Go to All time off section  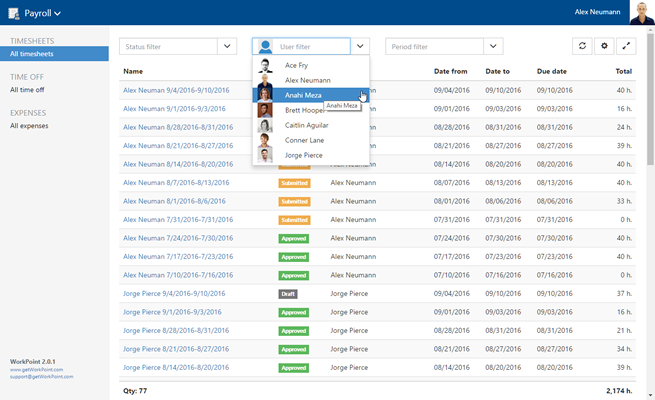point(27,90)
